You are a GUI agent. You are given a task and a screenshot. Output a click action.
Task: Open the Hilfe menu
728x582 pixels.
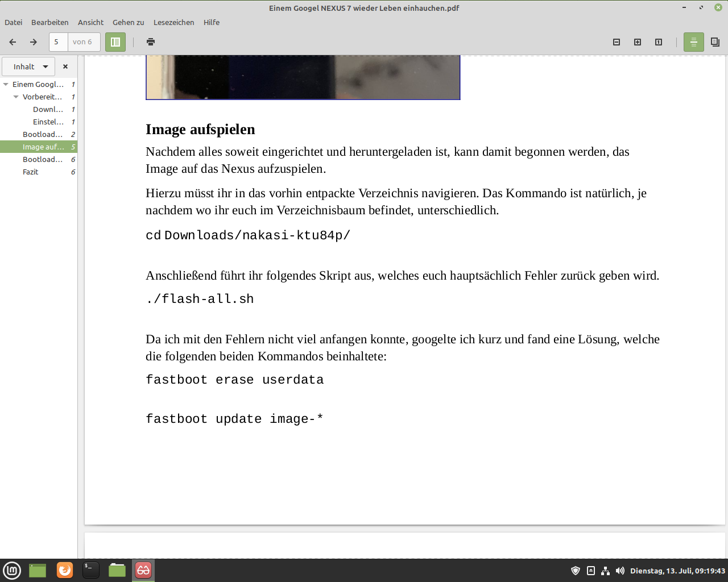point(212,22)
